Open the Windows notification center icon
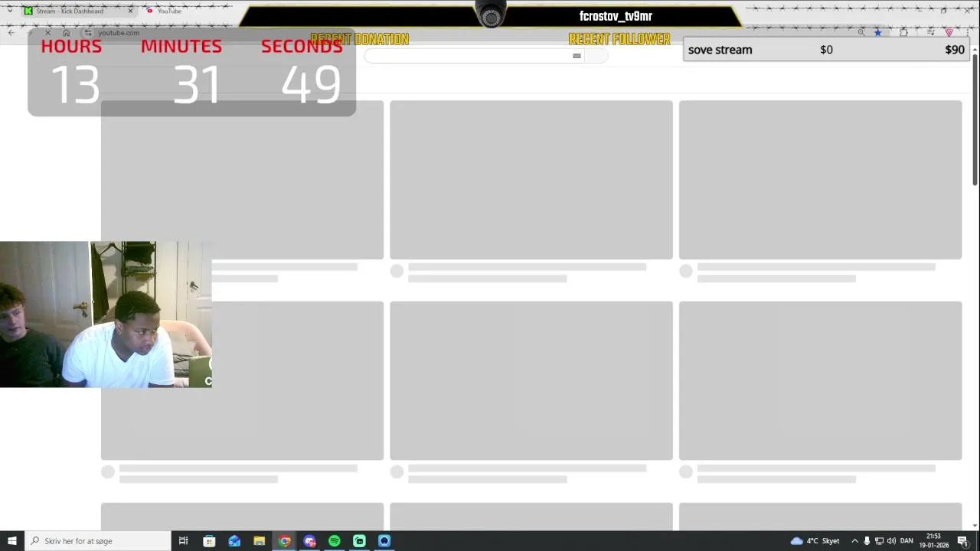The image size is (980, 551). 962,541
